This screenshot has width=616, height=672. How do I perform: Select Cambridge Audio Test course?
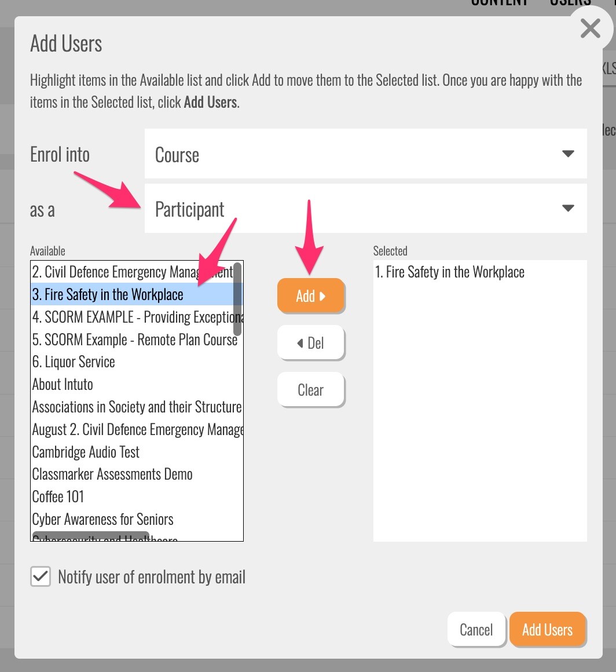tap(86, 452)
